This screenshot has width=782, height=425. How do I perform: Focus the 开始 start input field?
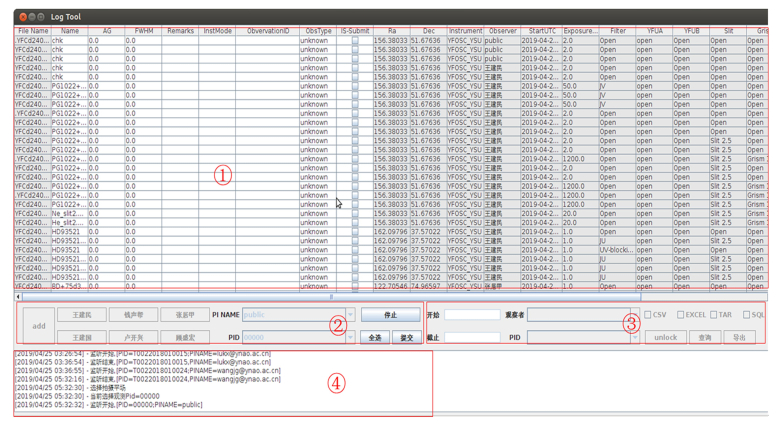click(471, 315)
